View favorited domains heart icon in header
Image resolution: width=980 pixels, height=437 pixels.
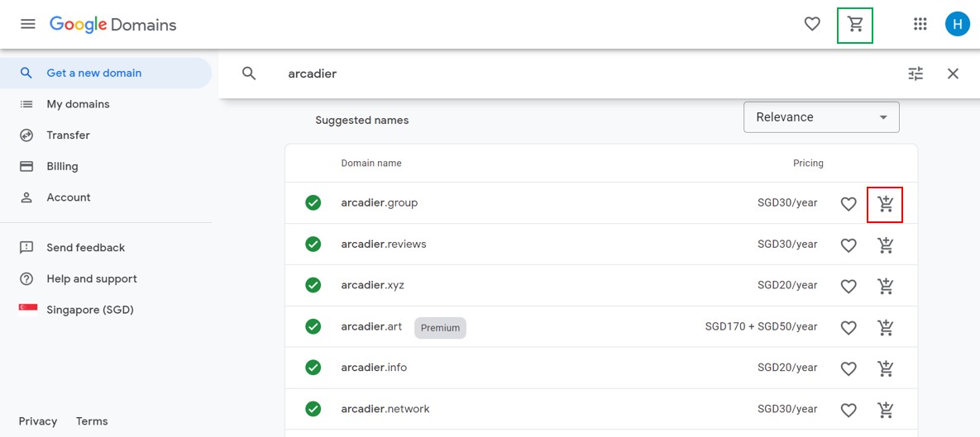pyautogui.click(x=812, y=25)
